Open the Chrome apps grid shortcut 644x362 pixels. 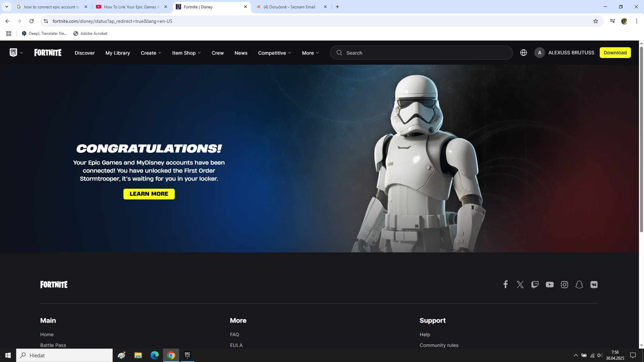9,34
